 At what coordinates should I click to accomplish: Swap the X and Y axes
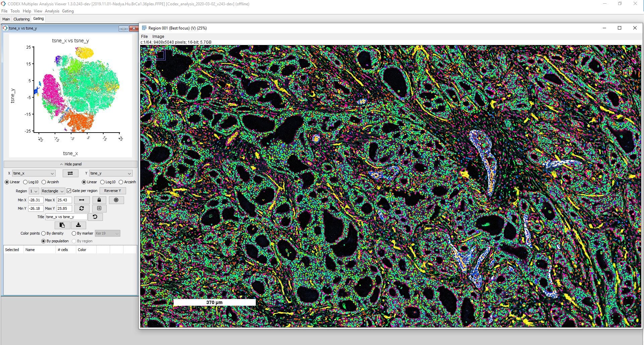[70, 173]
